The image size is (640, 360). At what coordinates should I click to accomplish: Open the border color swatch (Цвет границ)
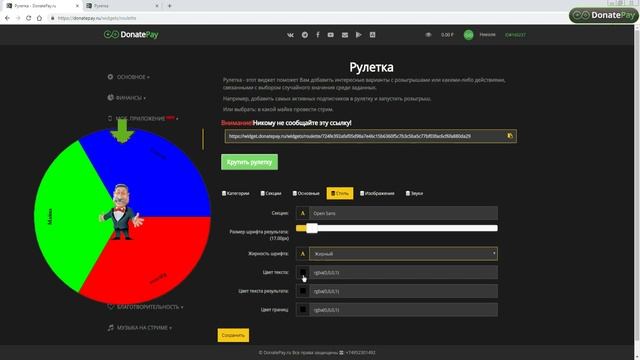click(x=303, y=310)
